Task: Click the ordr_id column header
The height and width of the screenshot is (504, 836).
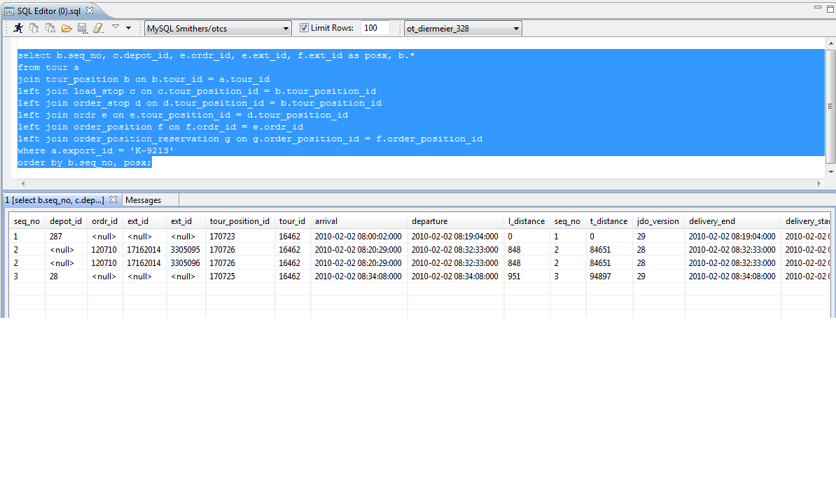Action: pos(105,221)
